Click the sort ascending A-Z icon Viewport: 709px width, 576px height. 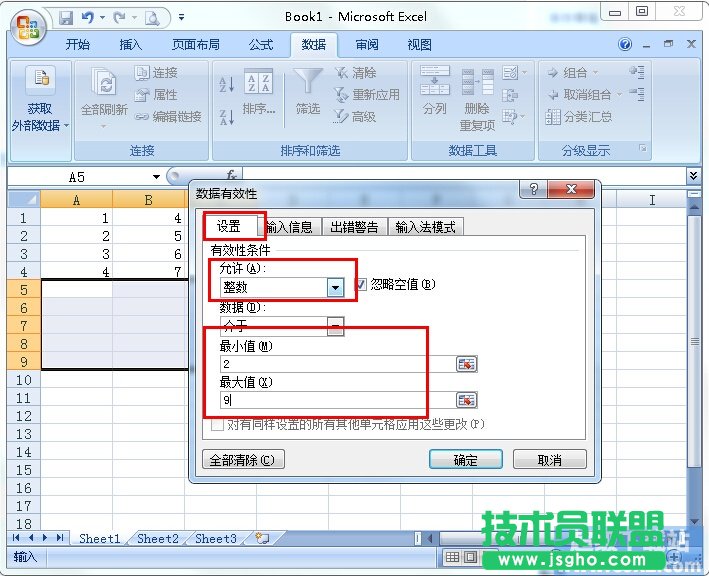227,85
